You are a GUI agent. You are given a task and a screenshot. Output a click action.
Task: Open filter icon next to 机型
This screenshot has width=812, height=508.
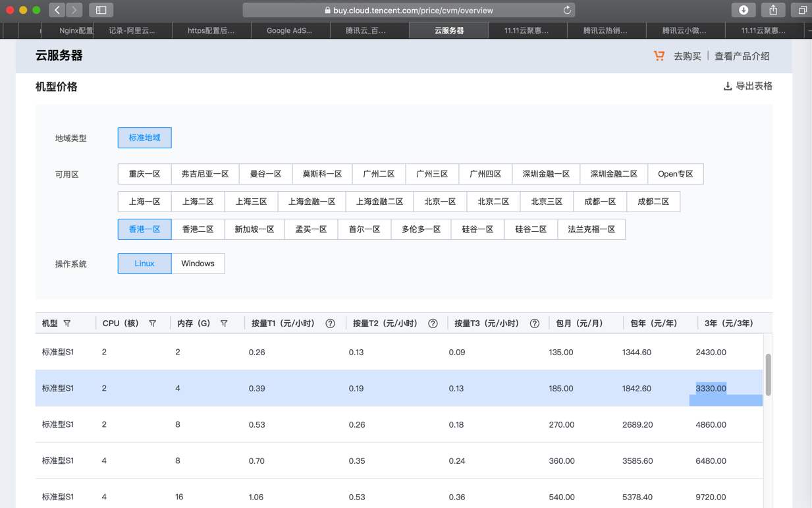pos(67,324)
